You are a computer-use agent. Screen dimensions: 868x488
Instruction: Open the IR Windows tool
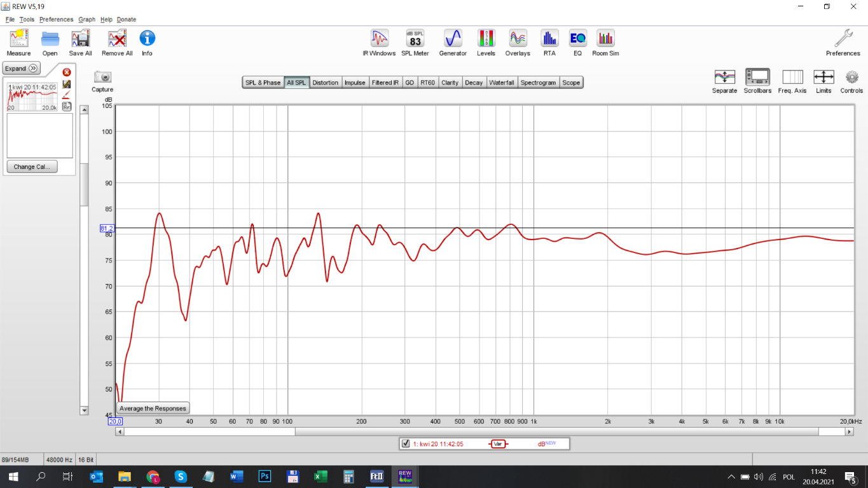pyautogui.click(x=380, y=38)
